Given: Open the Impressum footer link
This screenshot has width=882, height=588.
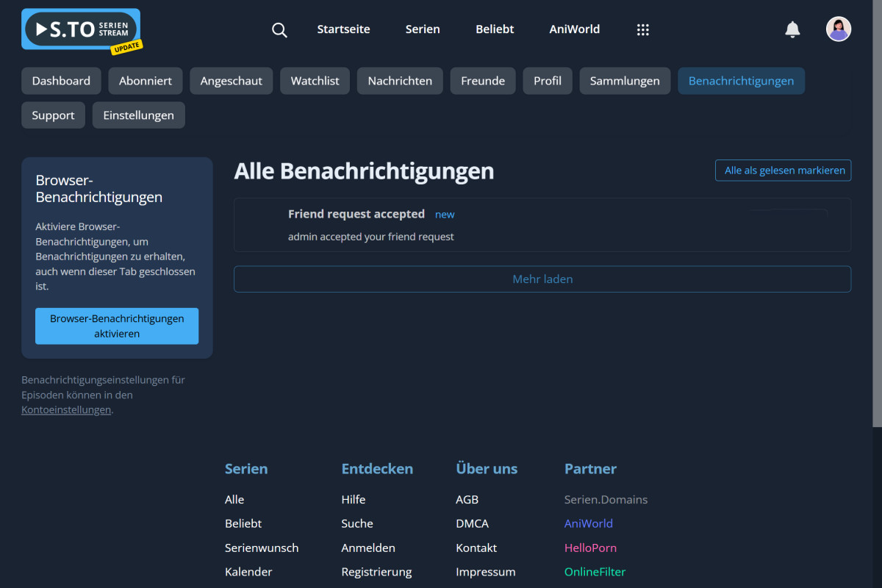Looking at the screenshot, I should click(486, 571).
